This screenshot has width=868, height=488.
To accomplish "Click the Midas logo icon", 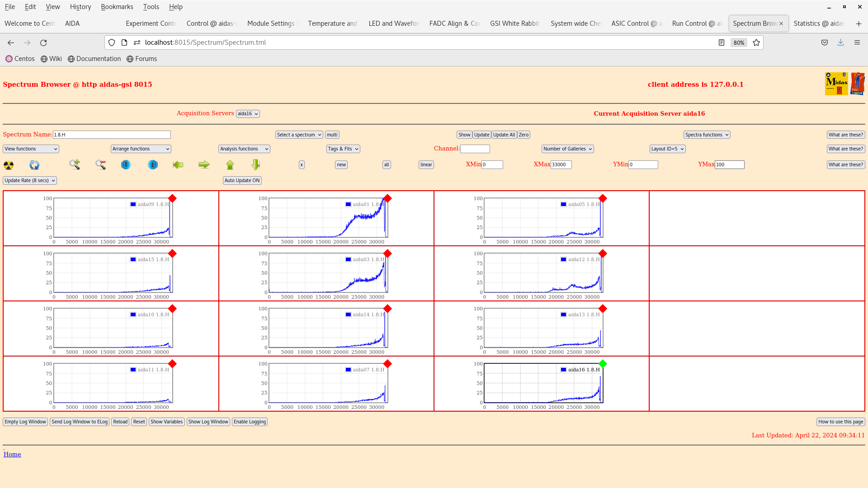I will (836, 84).
